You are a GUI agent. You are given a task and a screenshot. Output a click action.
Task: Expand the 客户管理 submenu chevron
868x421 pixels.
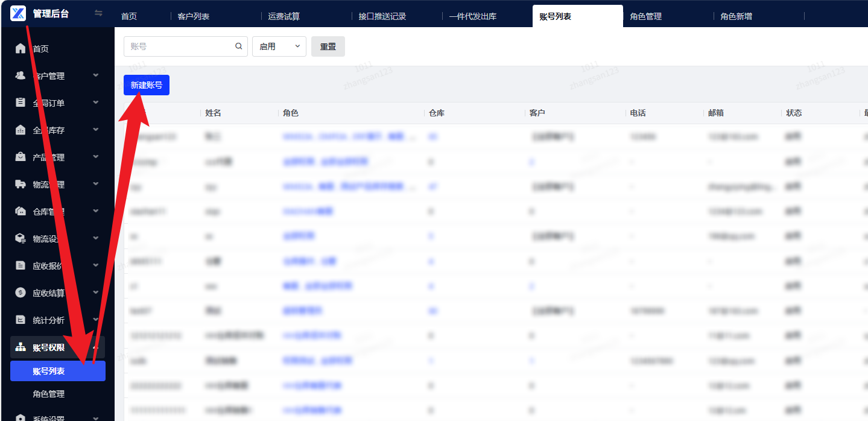click(x=96, y=75)
